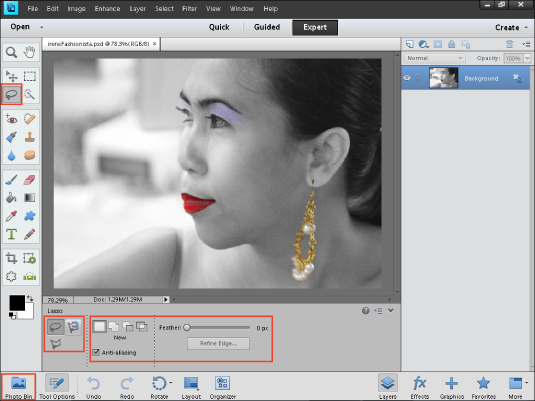Select the Hand tool

29,52
